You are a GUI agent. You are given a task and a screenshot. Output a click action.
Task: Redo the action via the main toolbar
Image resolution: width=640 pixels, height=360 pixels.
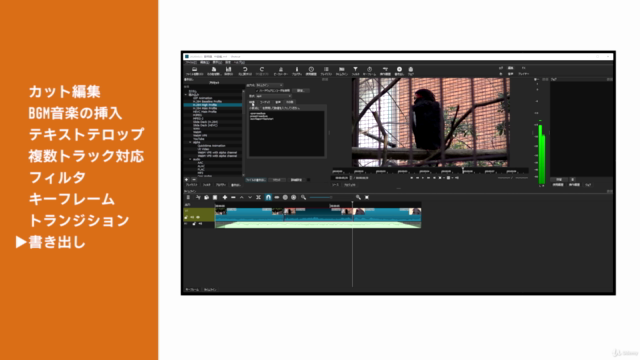click(x=262, y=71)
